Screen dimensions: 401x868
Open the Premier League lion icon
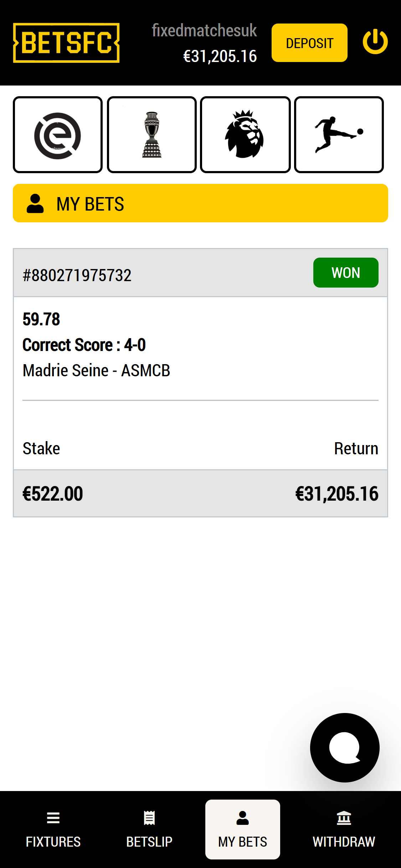point(245,135)
